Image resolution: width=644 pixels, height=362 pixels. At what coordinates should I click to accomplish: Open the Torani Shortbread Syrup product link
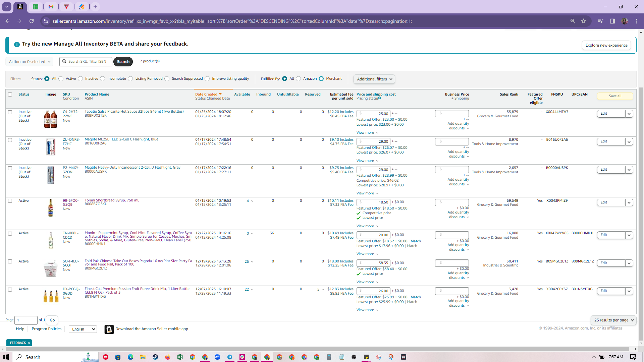click(x=112, y=200)
